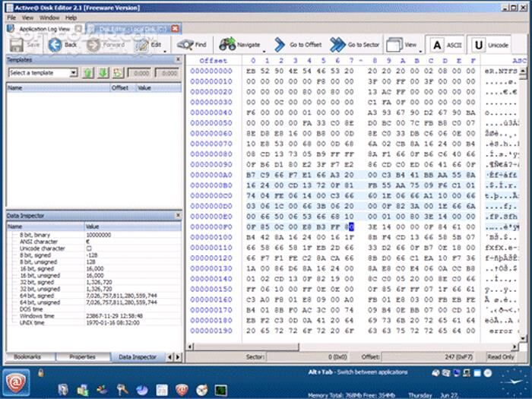The width and height of the screenshot is (532, 399).
Task: Switch to the Application Log View tab
Action: coord(43,28)
